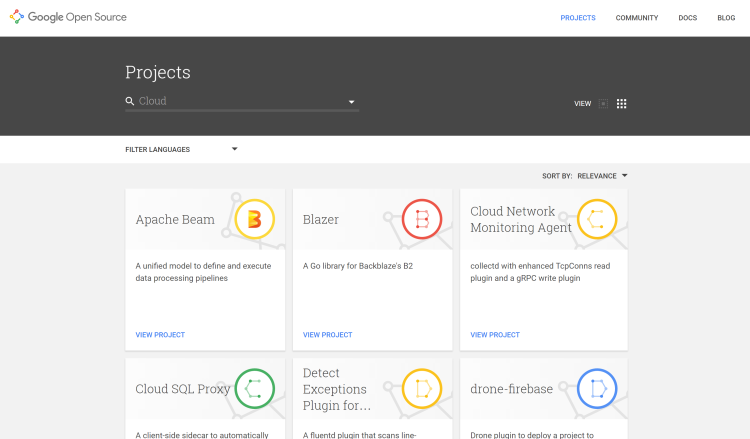Switch to single-card list view icon
Viewport: 750px width, 439px height.
click(603, 104)
